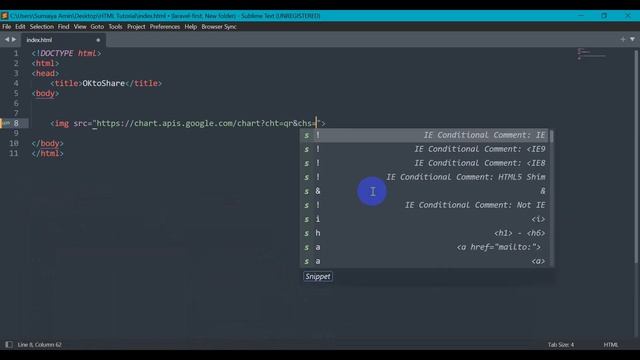This screenshot has width=640, height=360.
Task: Click the Line 8, Column 62 status text
Action: click(x=40, y=345)
